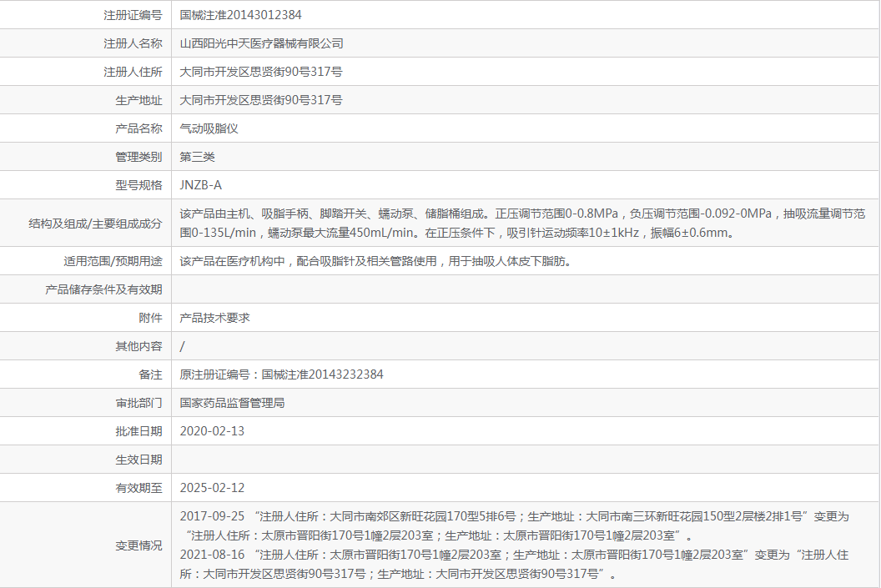Viewport: 881px width, 588px height.
Task: Click the 附件 label
Action: click(150, 318)
